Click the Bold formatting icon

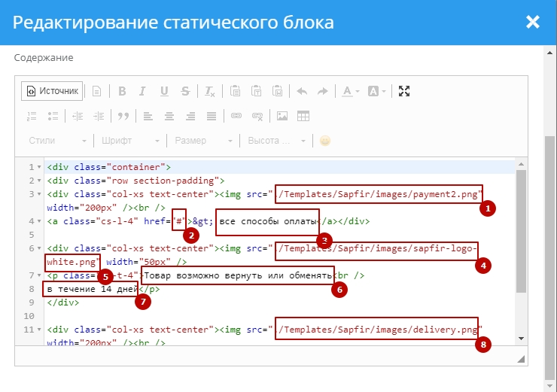(122, 91)
